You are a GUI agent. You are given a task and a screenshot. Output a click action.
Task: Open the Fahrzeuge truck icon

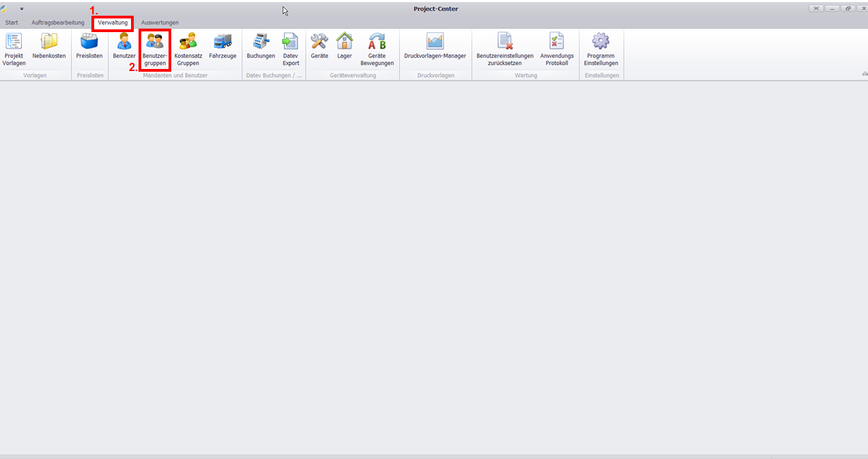(x=222, y=48)
